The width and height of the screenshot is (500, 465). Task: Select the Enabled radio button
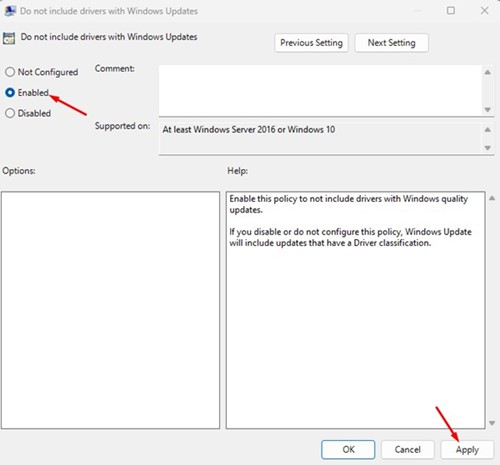(x=10, y=93)
